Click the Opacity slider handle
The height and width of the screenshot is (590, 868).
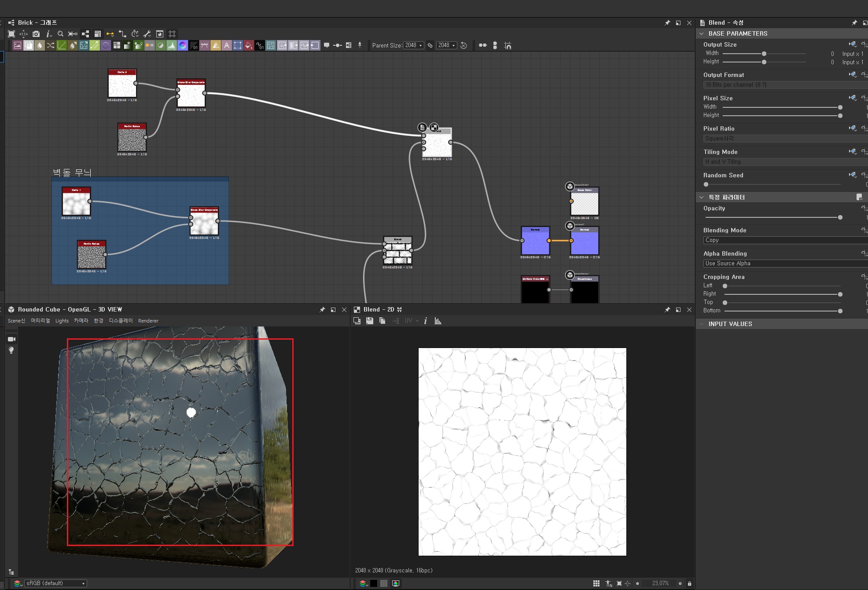[840, 217]
